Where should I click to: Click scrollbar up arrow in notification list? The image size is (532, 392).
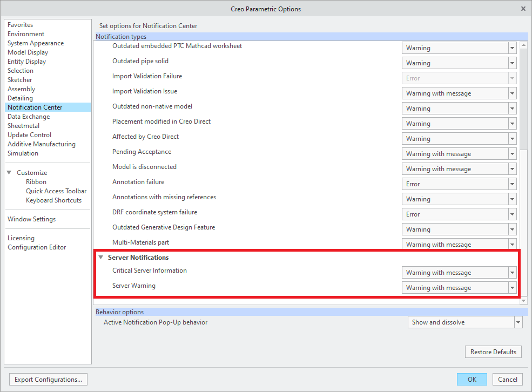[524, 45]
